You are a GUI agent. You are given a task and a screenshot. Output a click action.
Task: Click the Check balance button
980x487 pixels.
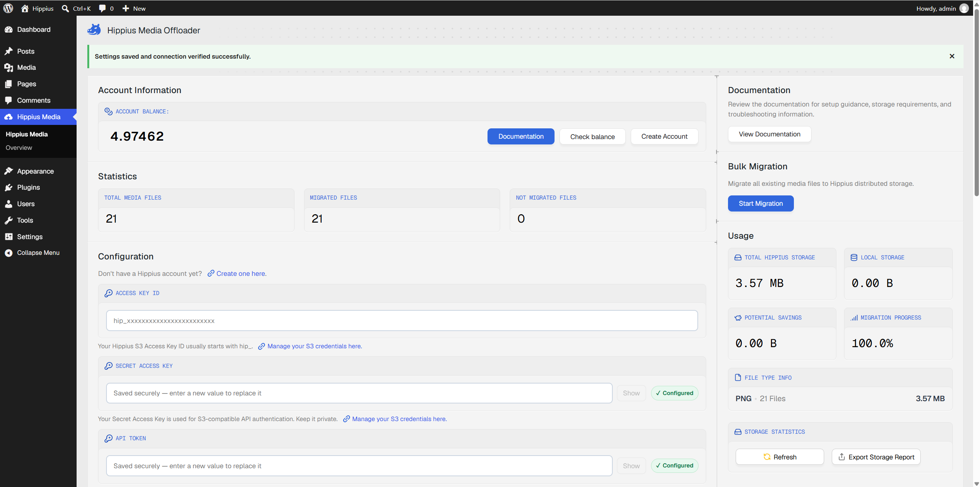coord(592,137)
